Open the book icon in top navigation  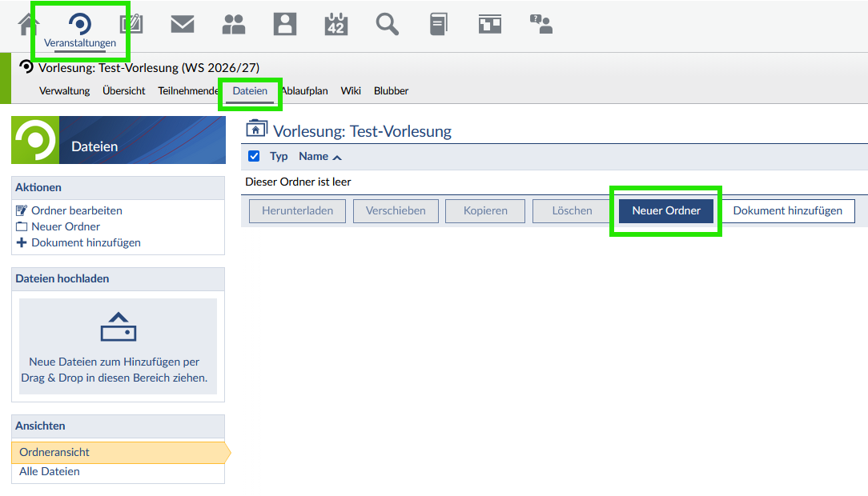[438, 24]
